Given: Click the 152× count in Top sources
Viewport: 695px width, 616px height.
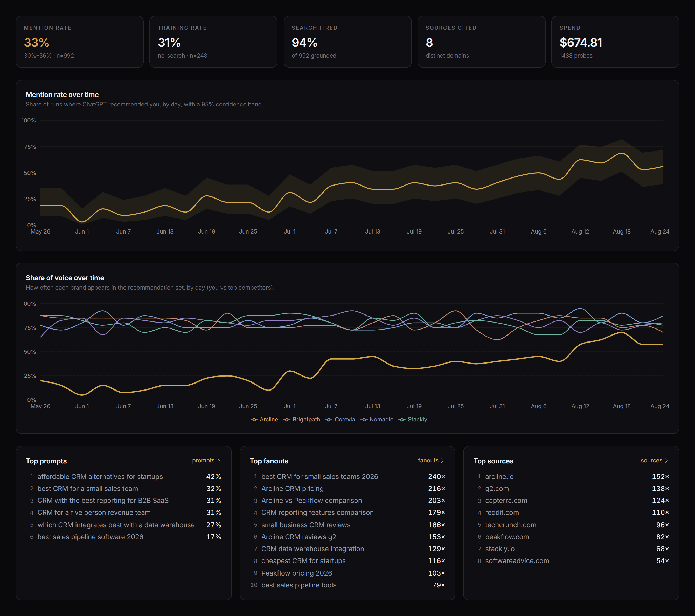Looking at the screenshot, I should click(660, 477).
